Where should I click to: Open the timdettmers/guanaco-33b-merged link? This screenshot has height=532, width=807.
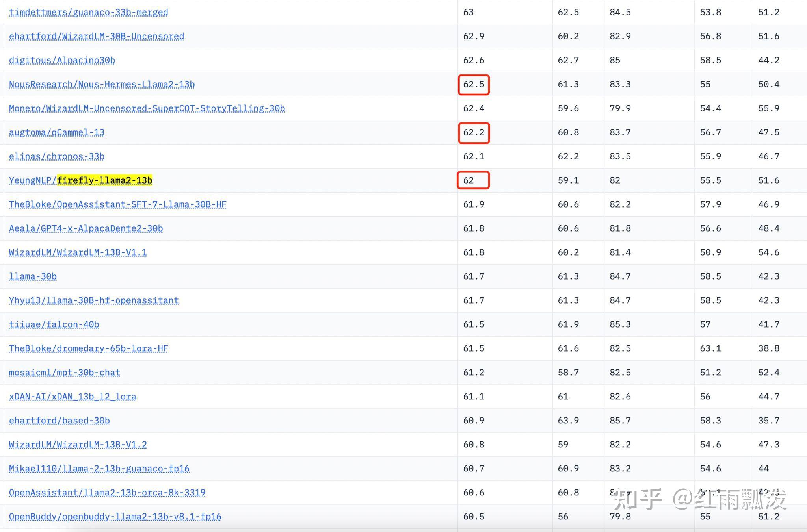tap(88, 12)
